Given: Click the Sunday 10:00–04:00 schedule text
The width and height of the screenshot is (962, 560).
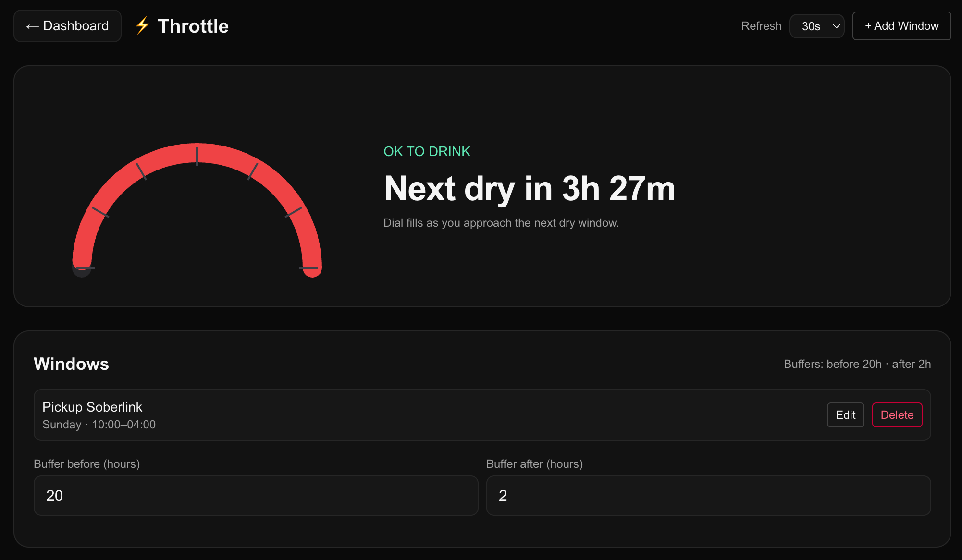Looking at the screenshot, I should (x=99, y=425).
